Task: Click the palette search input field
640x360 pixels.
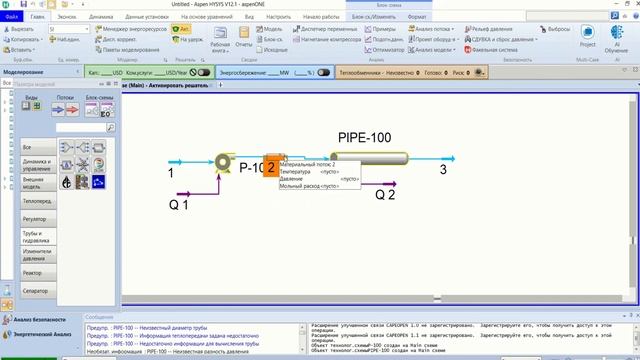Action: coord(81,128)
